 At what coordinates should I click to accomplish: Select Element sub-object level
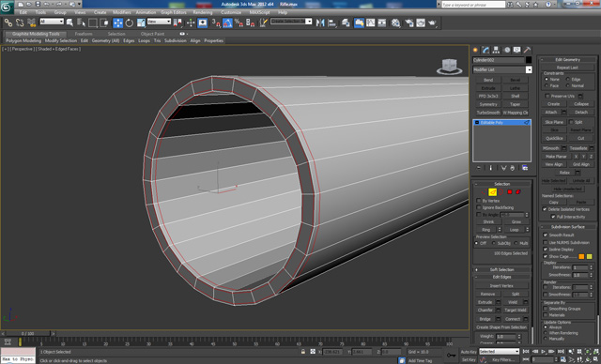pos(518,191)
